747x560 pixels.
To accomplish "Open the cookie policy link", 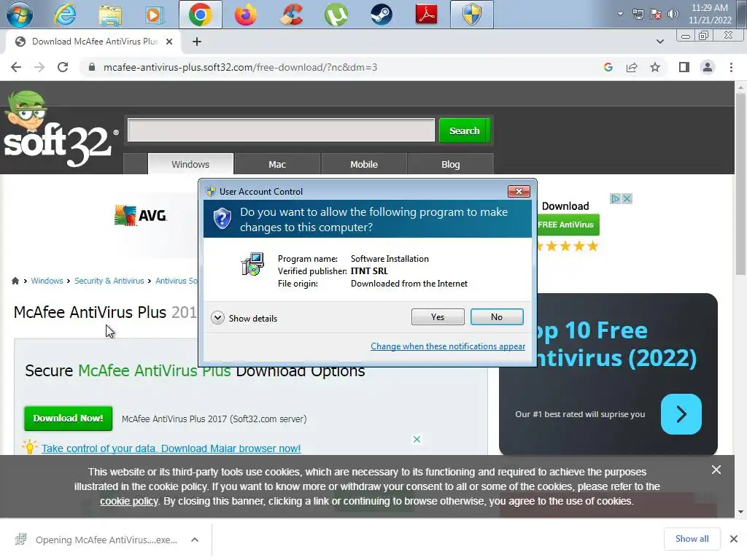I will pos(128,502).
